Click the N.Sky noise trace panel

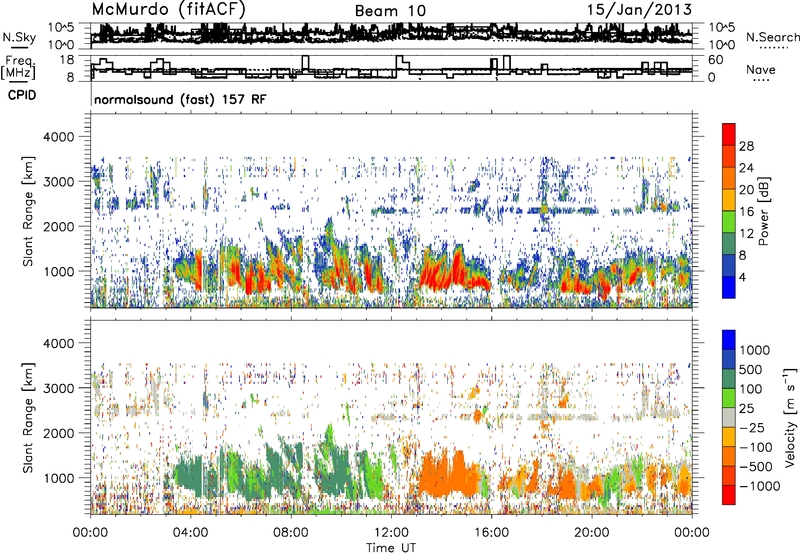391,35
